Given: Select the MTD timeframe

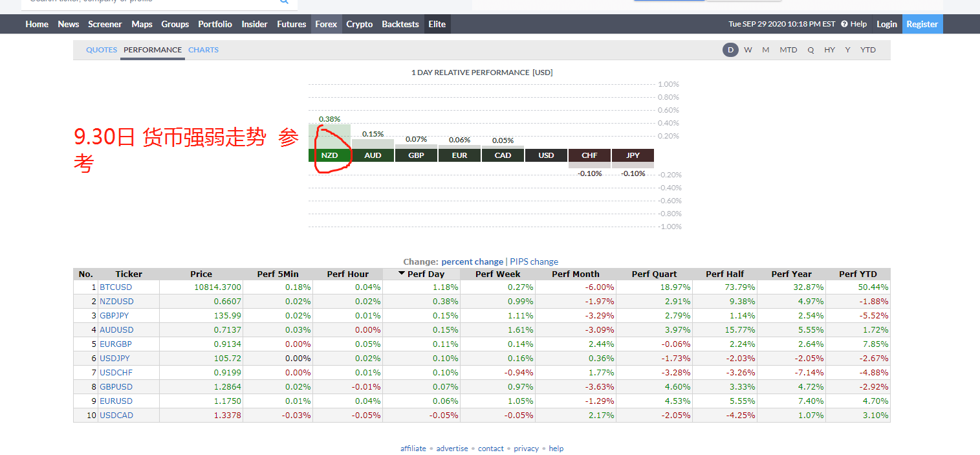Looking at the screenshot, I should click(x=789, y=50).
